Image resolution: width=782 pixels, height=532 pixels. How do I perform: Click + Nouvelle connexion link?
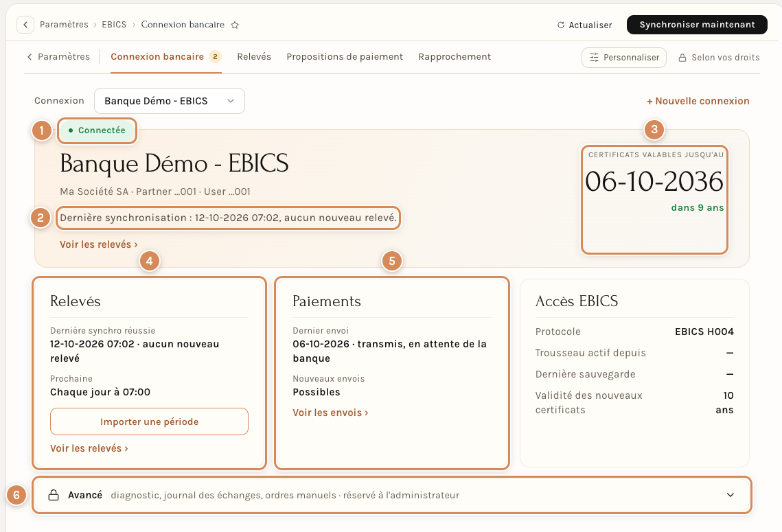pos(698,101)
